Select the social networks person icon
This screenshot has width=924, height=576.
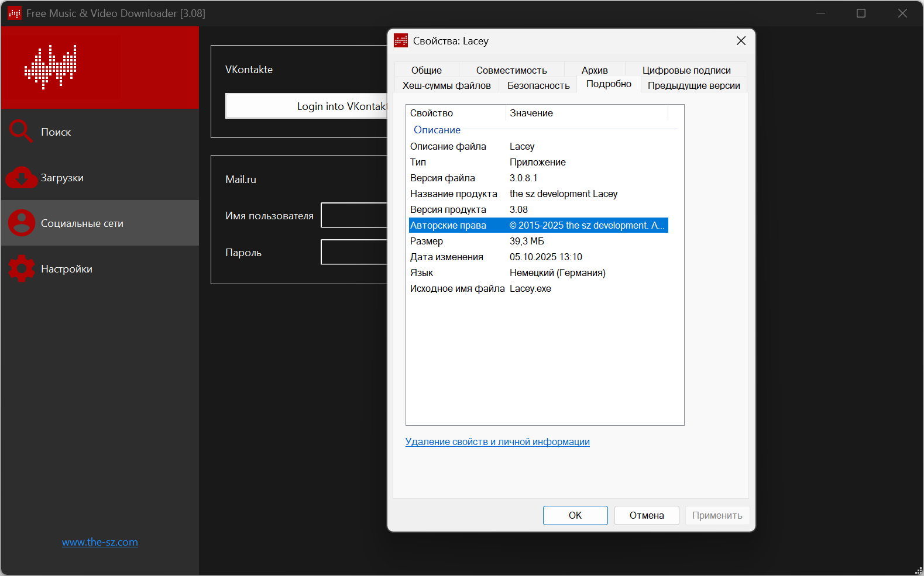coord(22,223)
